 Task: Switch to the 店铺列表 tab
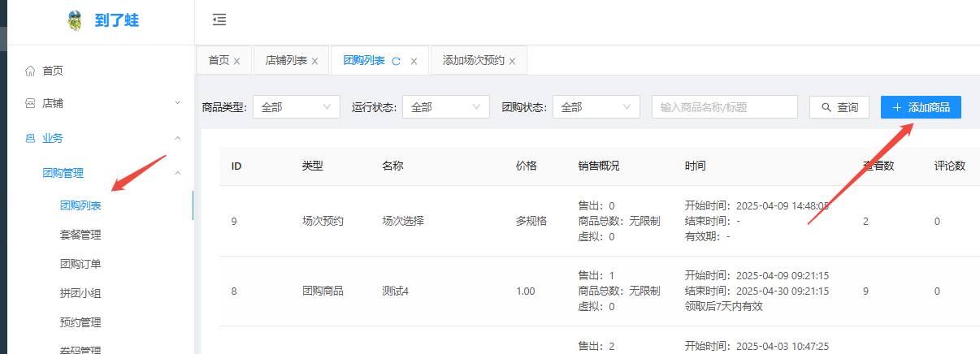pyautogui.click(x=286, y=60)
